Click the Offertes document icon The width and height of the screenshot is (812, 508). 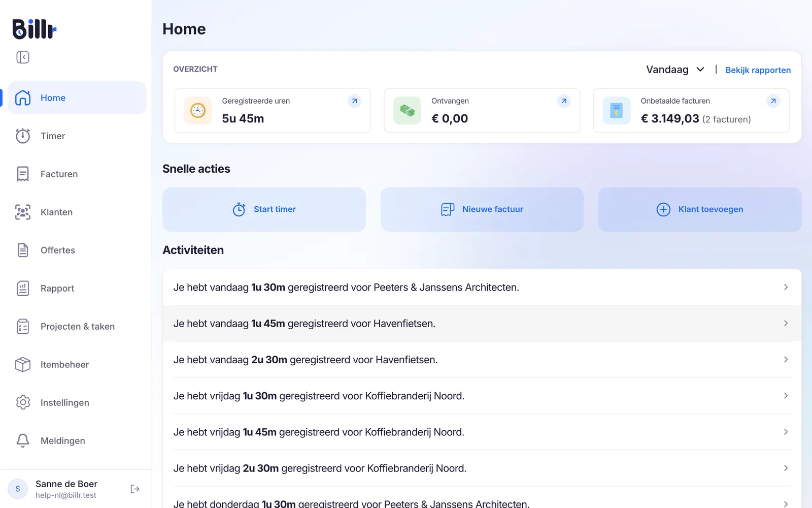tap(23, 250)
